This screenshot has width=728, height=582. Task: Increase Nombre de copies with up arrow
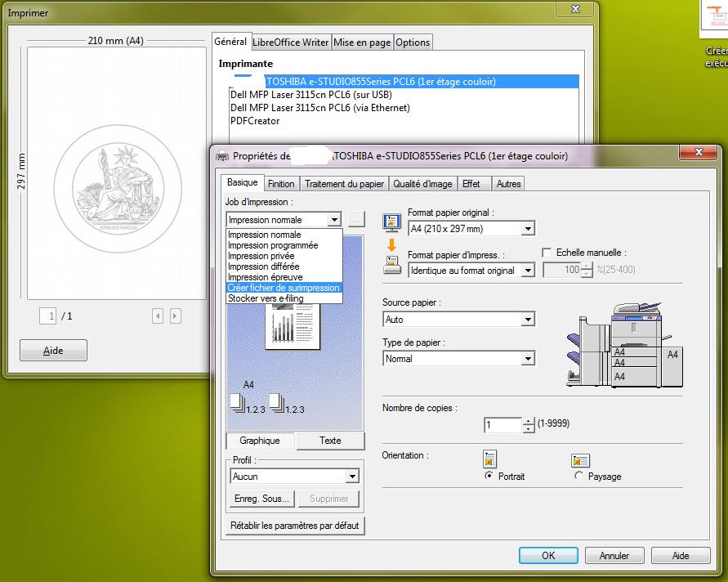(529, 421)
